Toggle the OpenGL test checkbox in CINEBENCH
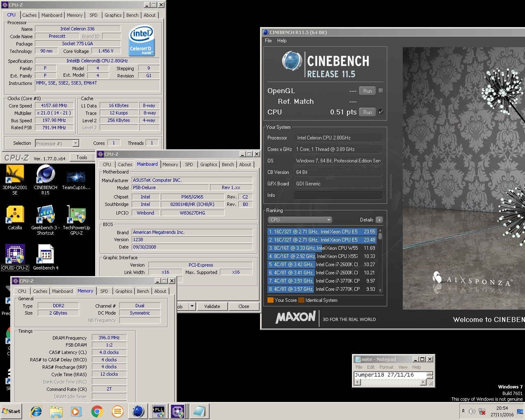 pos(381,91)
